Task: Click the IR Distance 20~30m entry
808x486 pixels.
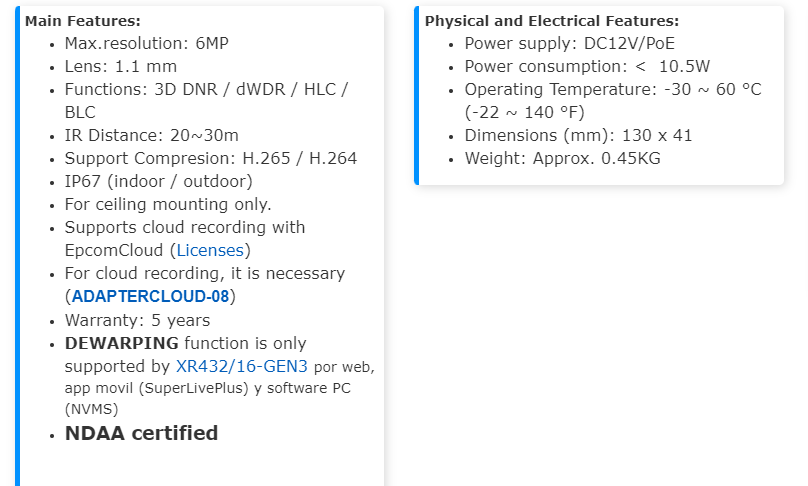Action: [151, 135]
